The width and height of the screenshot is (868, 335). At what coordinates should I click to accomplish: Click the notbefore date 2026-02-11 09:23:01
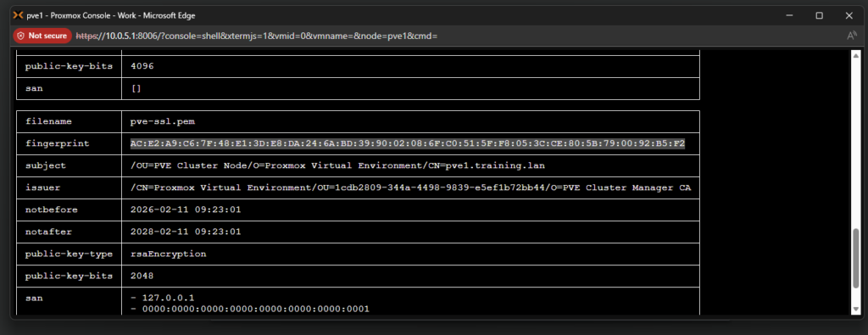point(186,209)
